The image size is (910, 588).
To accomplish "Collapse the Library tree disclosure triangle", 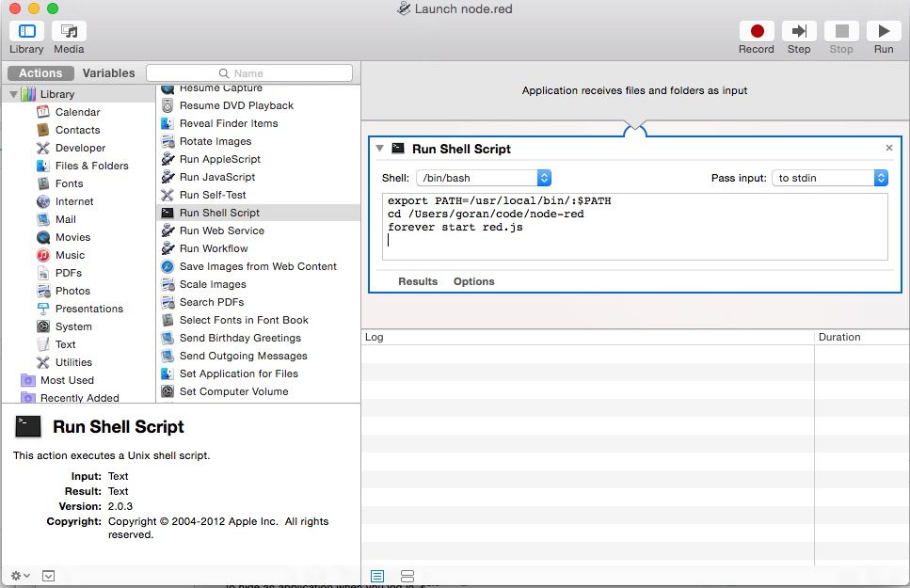I will [x=13, y=94].
